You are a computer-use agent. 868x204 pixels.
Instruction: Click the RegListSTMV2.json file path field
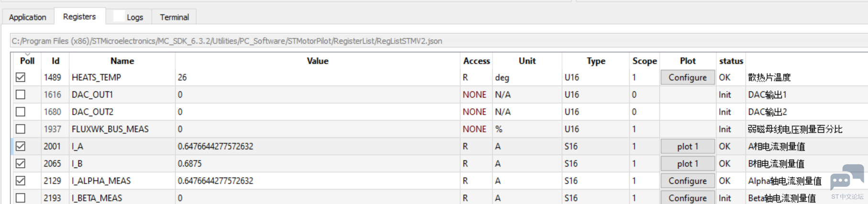click(x=439, y=41)
